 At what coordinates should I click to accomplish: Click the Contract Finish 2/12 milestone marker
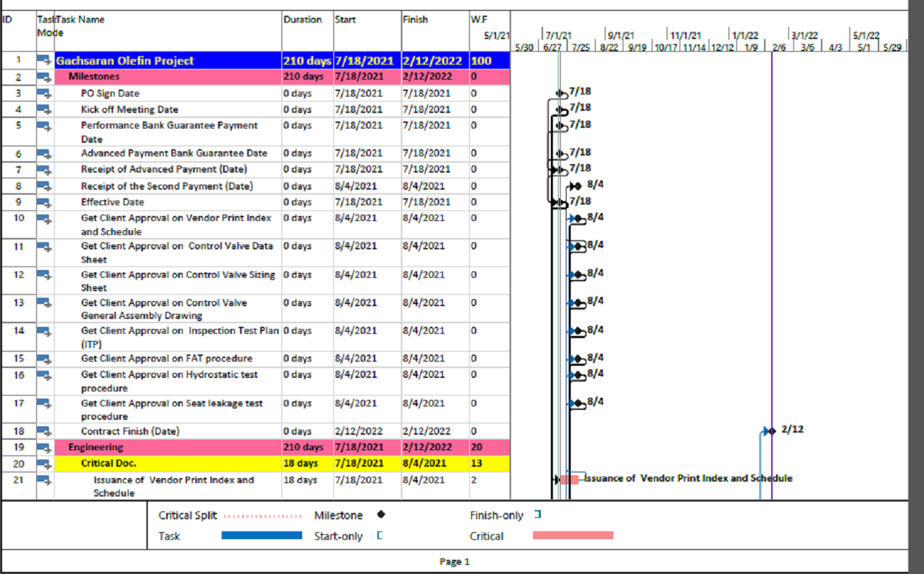tap(772, 430)
